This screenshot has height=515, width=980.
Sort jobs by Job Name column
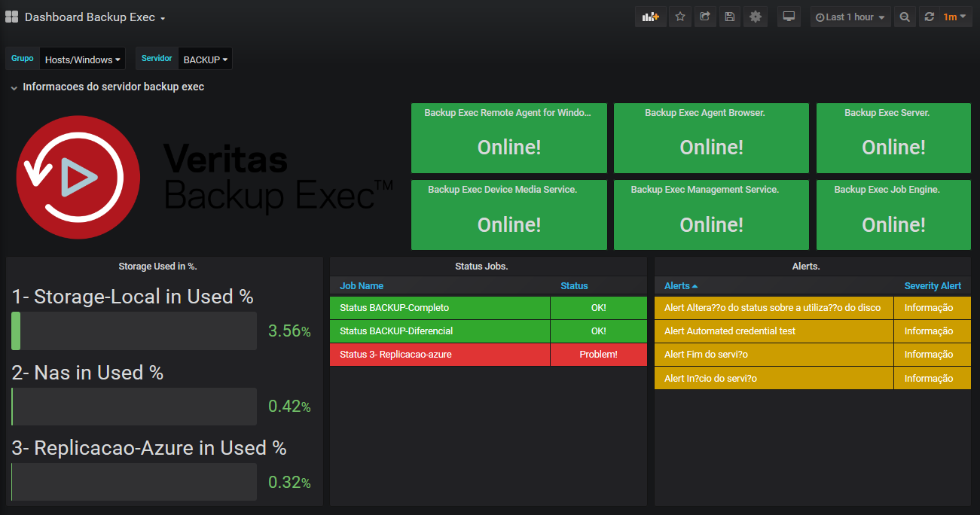[x=362, y=286]
